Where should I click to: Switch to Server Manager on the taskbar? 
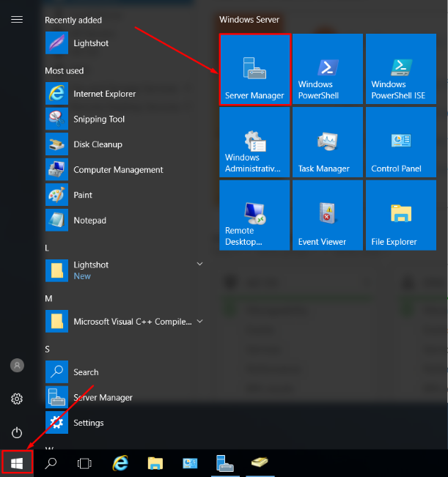click(x=225, y=463)
